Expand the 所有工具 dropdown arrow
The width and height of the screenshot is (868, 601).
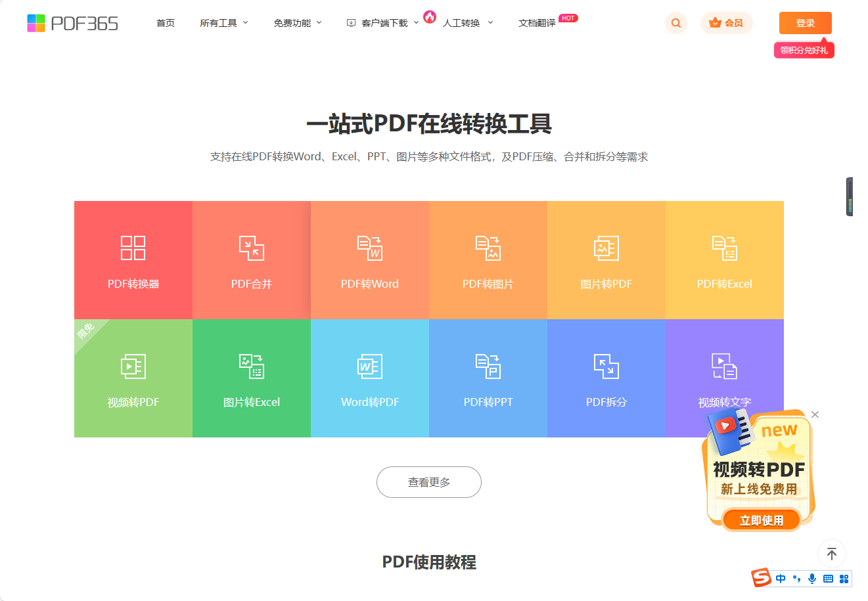tap(246, 23)
